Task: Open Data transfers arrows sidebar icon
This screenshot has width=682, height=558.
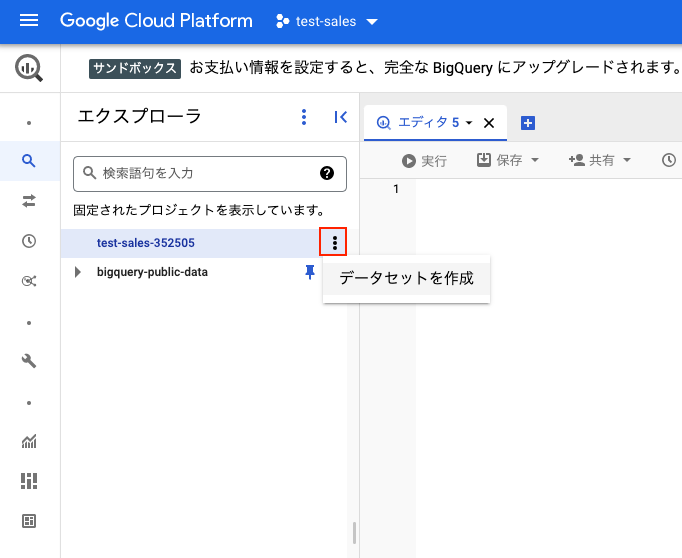Action: tap(29, 201)
